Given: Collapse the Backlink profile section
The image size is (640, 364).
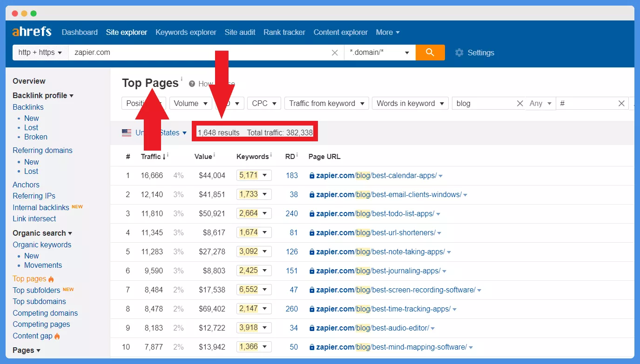Looking at the screenshot, I should coord(43,95).
